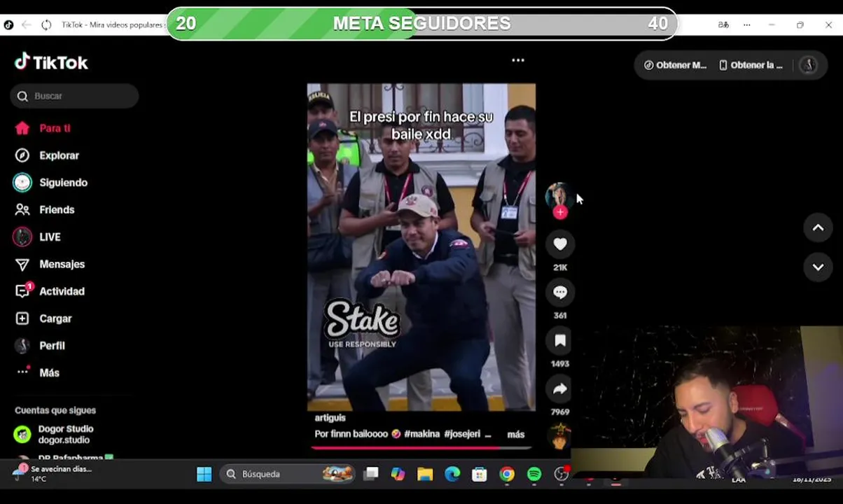843x504 pixels.
Task: Open Spotify from the taskbar
Action: [534, 475]
